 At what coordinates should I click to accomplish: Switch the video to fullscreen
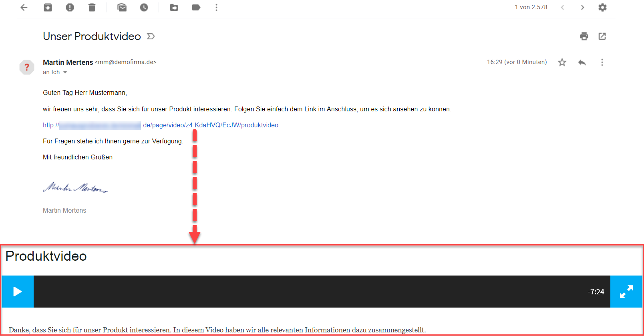coord(626,292)
